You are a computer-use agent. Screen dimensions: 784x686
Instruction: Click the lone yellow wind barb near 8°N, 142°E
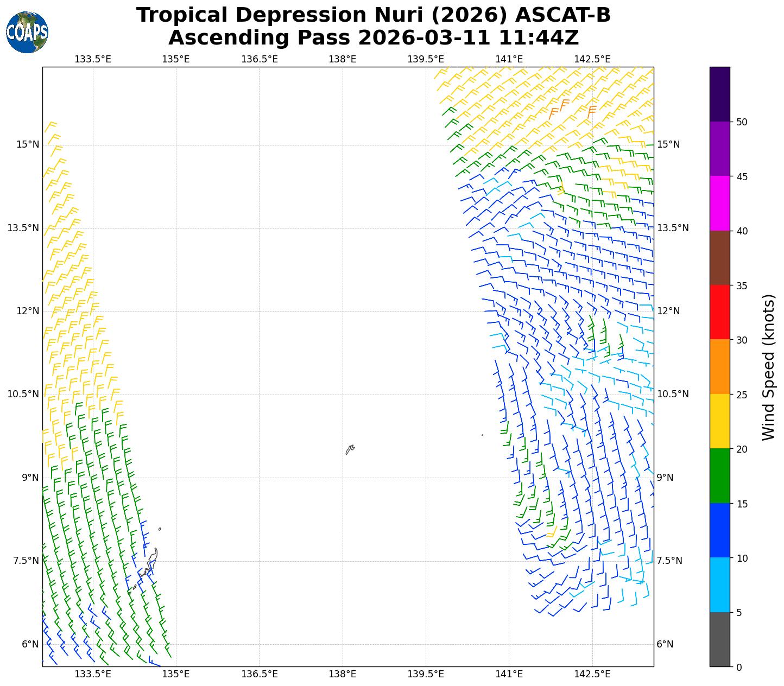553,531
